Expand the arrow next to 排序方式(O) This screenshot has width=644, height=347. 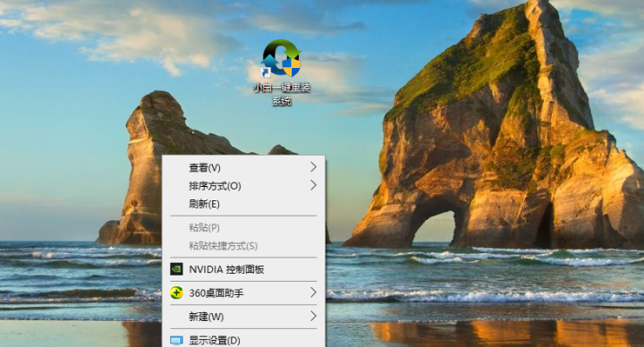[313, 185]
